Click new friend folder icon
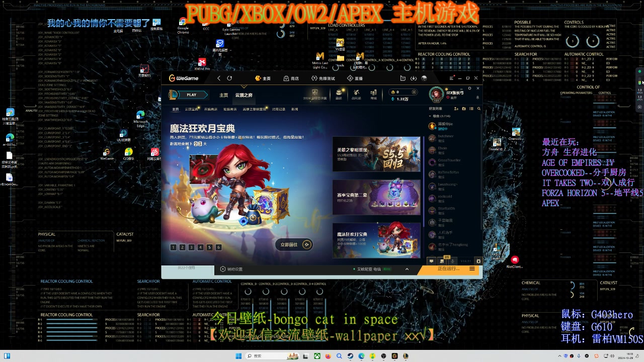Viewport: 644px width, 362px height. tap(464, 109)
